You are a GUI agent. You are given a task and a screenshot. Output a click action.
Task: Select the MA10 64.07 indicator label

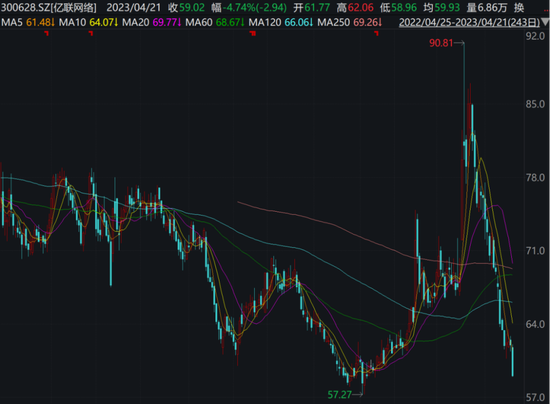click(x=88, y=22)
